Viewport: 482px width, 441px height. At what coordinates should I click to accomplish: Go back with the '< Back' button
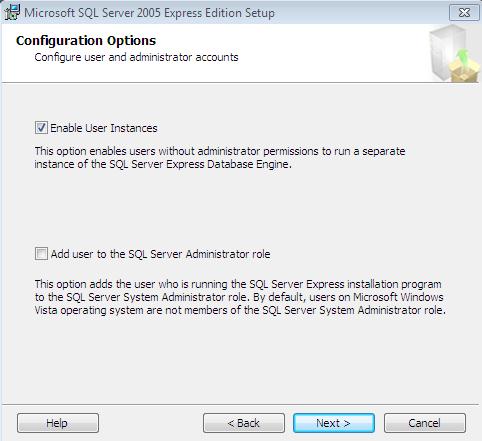(244, 423)
